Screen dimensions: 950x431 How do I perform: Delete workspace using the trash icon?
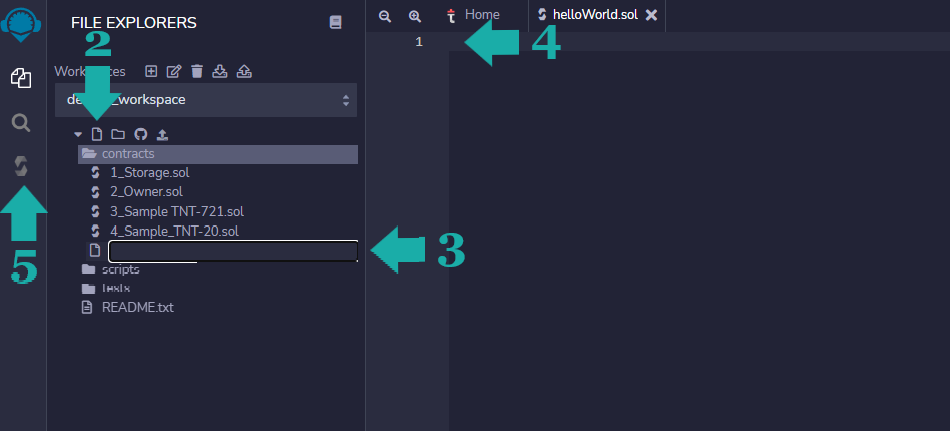point(197,71)
